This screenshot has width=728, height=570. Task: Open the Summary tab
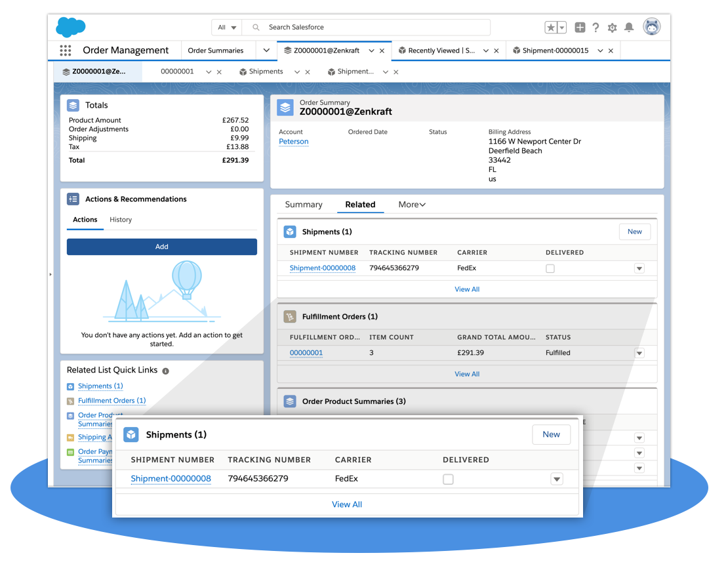304,205
